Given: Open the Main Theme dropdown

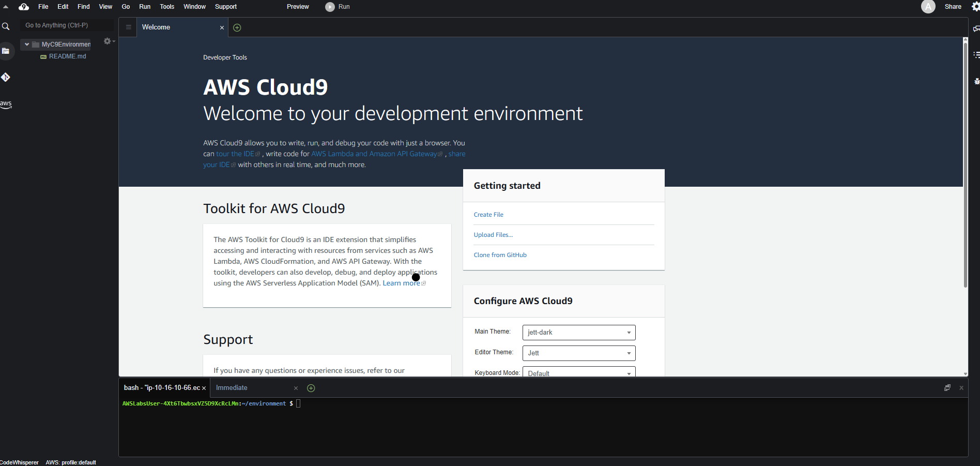Looking at the screenshot, I should 579,333.
